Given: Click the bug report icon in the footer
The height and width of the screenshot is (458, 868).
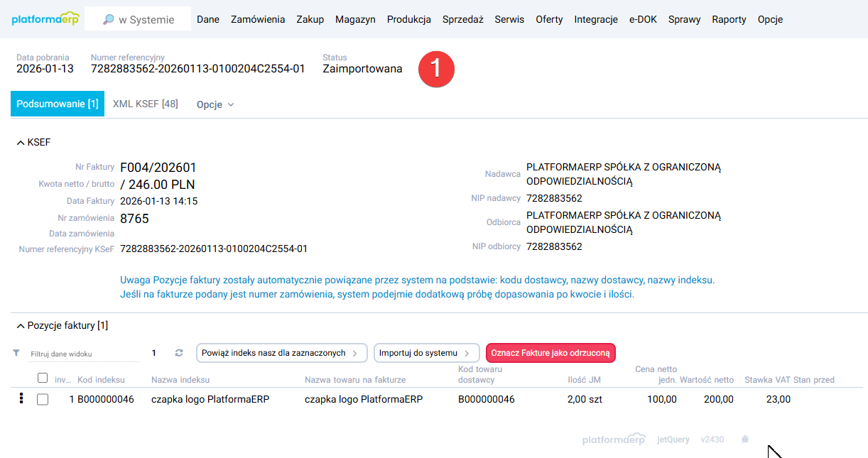Looking at the screenshot, I should point(744,439).
